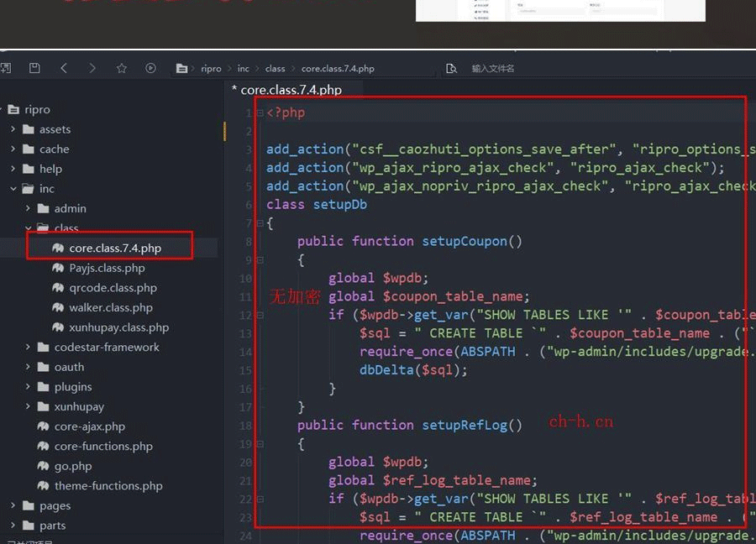Fold class body at line 7 marker
Image resolution: width=756 pixels, height=544 pixels.
pos(260,223)
